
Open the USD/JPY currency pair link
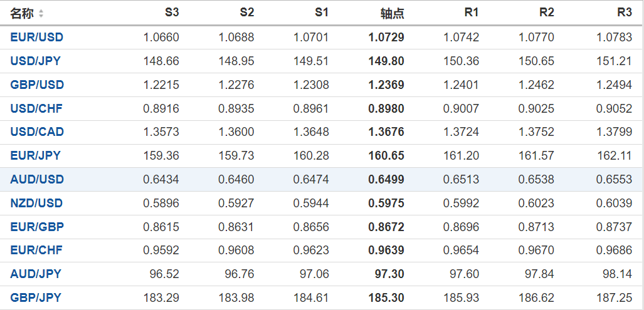coord(36,61)
